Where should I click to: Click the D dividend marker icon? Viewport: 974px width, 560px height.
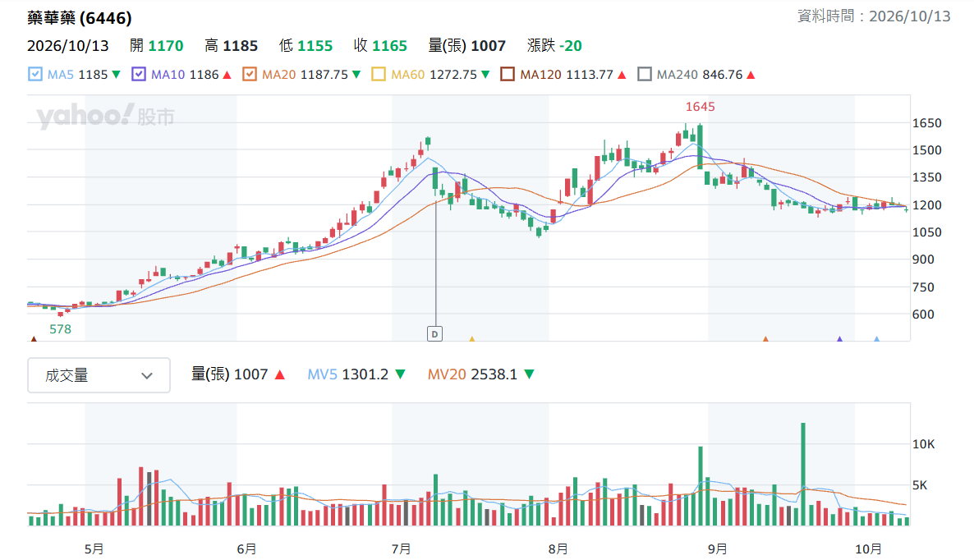click(434, 334)
